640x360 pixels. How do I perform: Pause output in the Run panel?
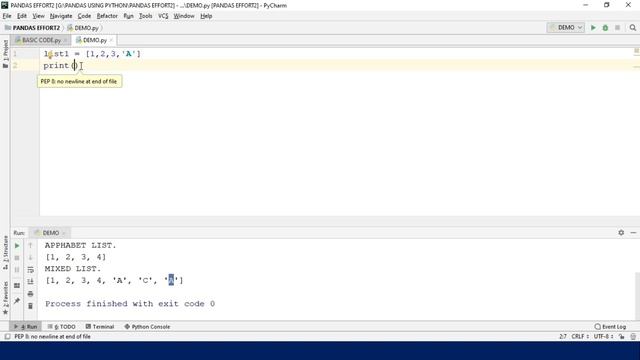(x=17, y=269)
